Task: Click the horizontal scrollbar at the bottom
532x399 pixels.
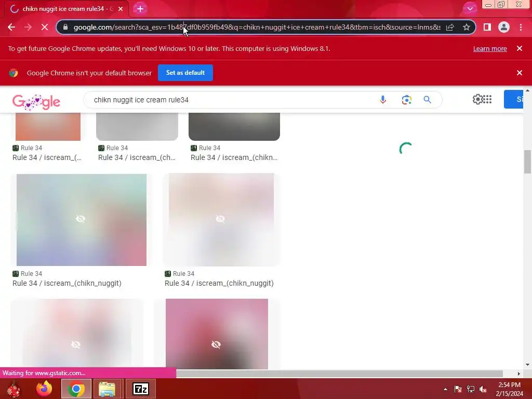Action: pyautogui.click(x=339, y=374)
